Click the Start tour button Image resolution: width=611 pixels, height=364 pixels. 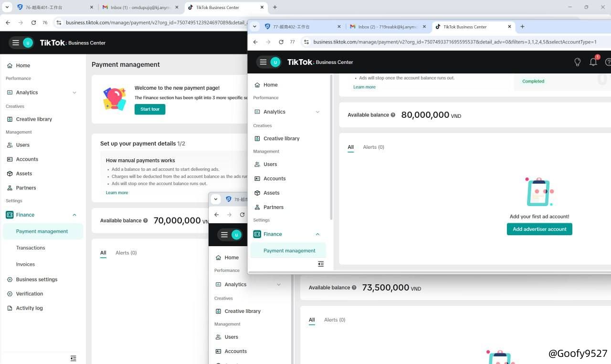150,109
